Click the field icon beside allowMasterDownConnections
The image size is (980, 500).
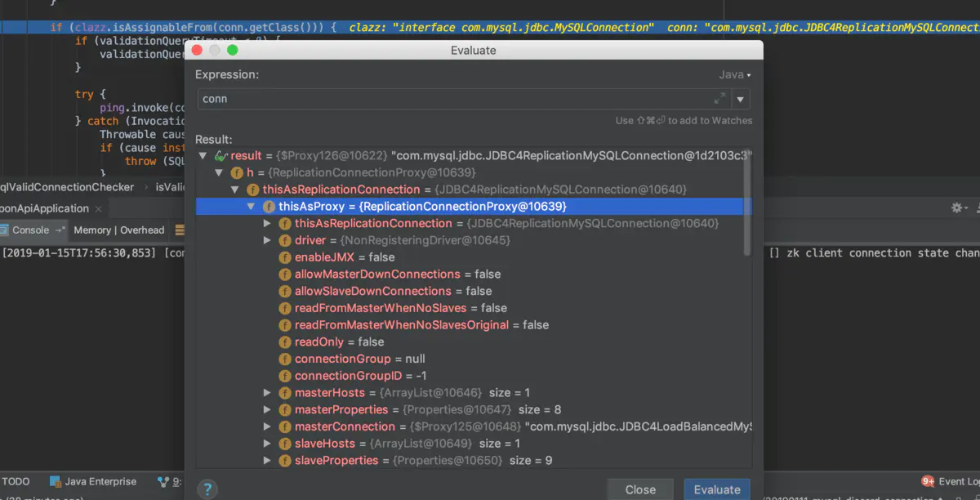(285, 275)
